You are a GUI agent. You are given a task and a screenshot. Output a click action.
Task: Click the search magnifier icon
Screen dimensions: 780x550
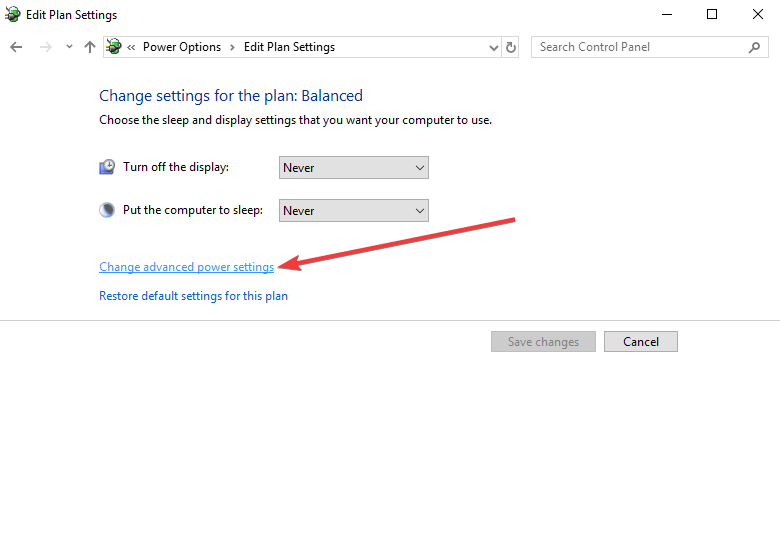[x=754, y=47]
